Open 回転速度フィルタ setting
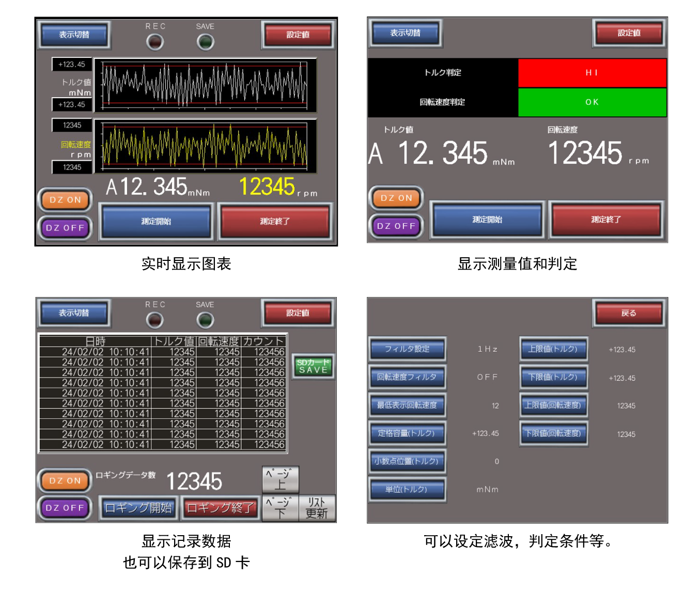Screen dimensions: 700x592 click(407, 377)
